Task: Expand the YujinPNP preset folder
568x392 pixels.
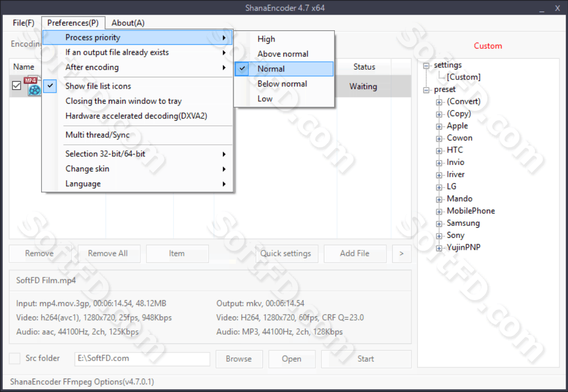Action: (439, 248)
